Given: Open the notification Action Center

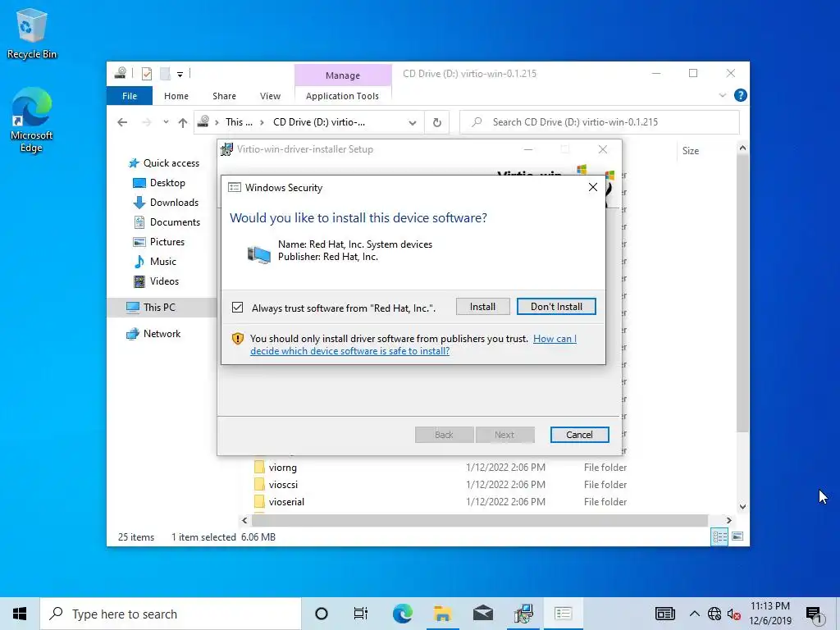Looking at the screenshot, I should click(x=815, y=614).
